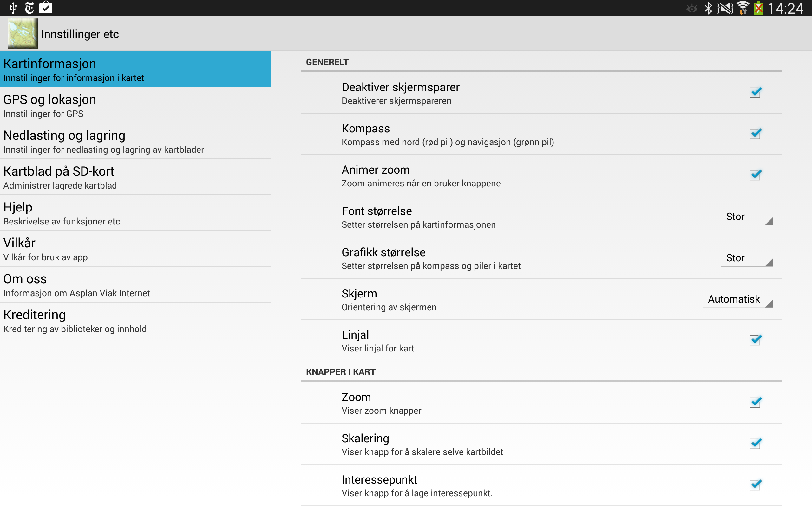Tap the Deaktiver skjermsparer label

point(400,87)
